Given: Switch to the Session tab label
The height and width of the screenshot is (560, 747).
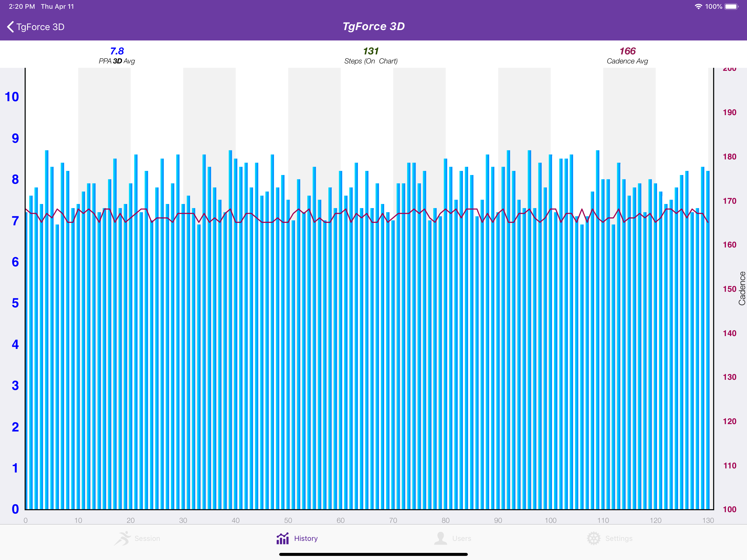Looking at the screenshot, I should (x=147, y=538).
